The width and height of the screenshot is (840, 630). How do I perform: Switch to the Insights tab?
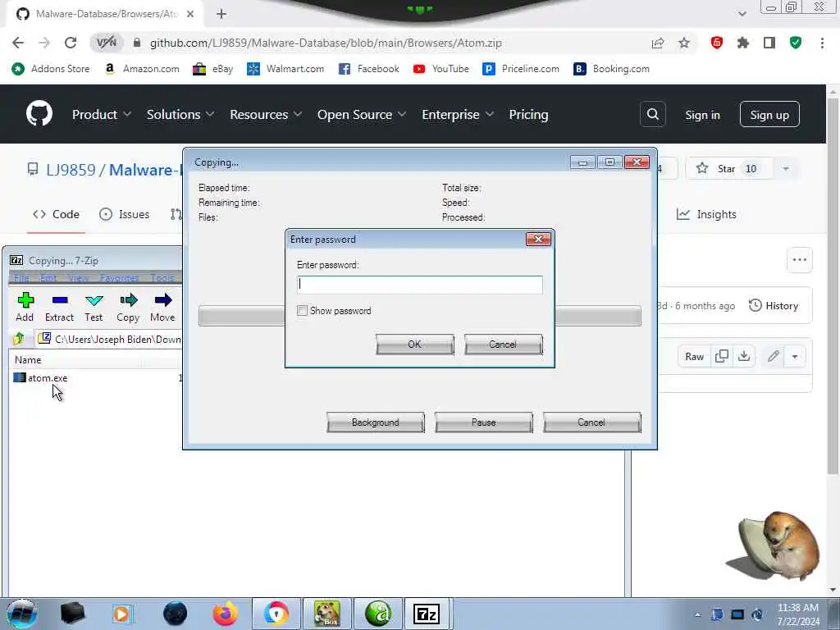point(706,214)
